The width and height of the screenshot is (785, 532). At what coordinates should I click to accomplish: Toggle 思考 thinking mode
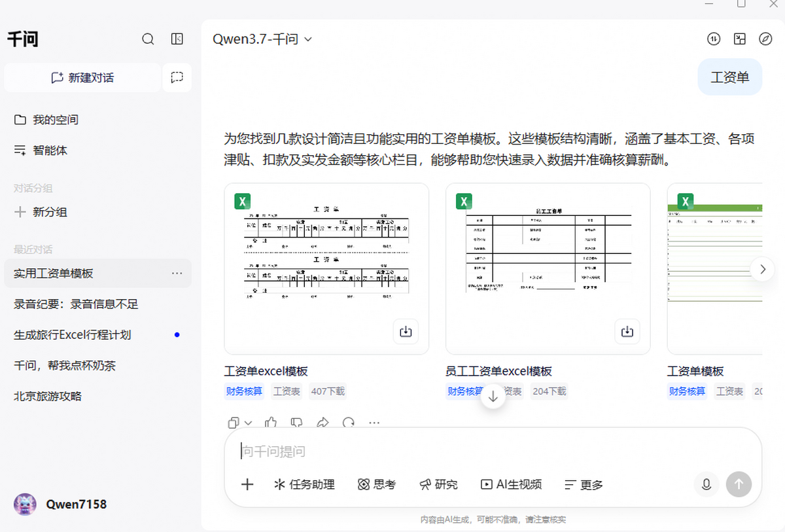click(377, 484)
